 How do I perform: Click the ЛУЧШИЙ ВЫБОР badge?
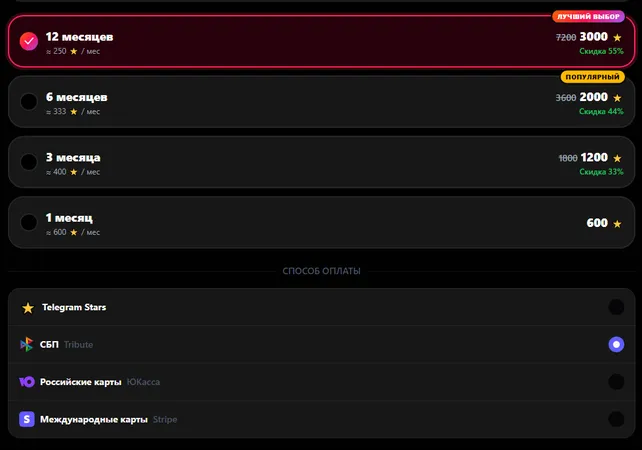[588, 16]
